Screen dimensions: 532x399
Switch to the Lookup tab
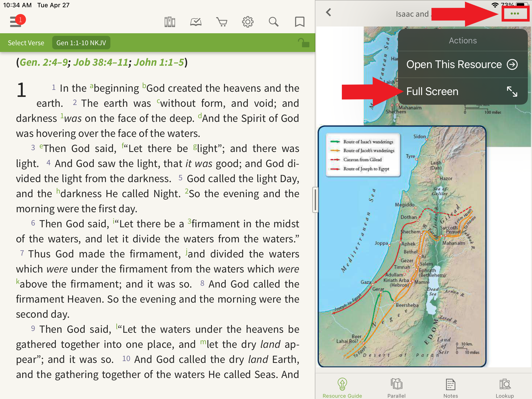tap(505, 388)
